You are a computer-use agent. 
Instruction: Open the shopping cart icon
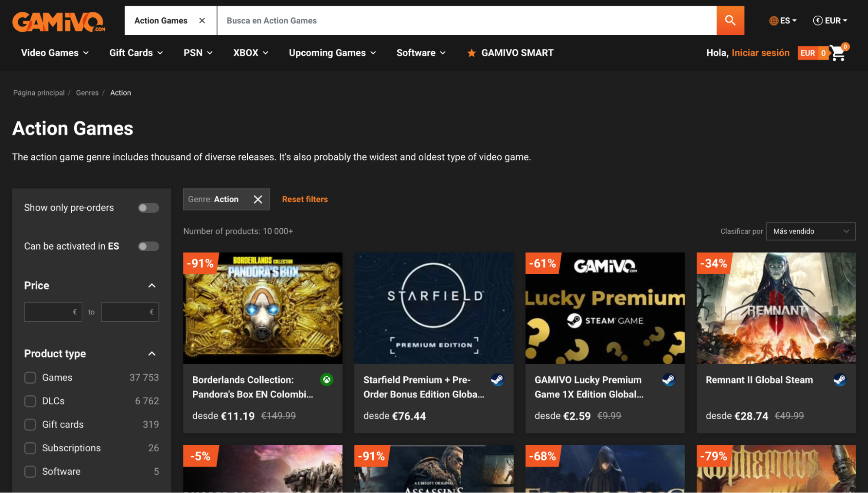[x=838, y=53]
